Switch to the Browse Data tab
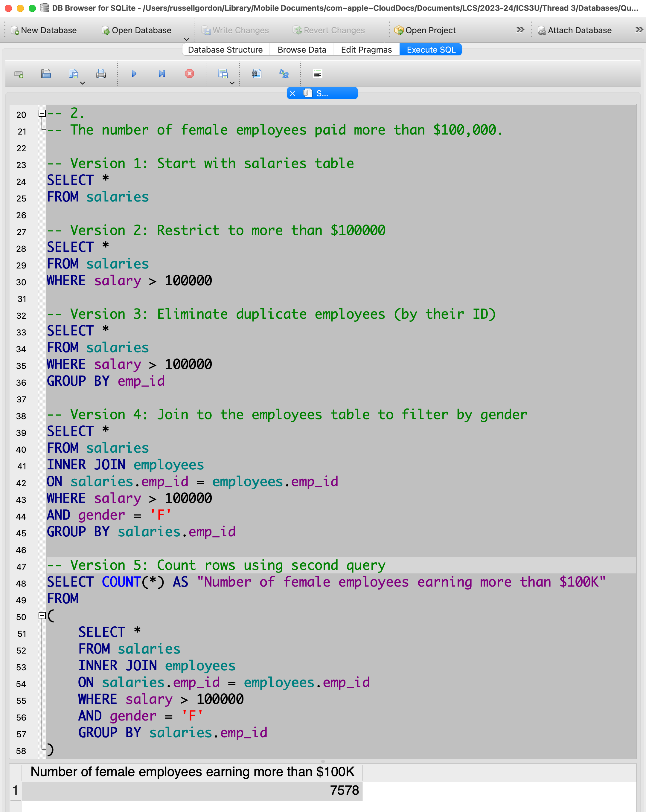This screenshot has width=646, height=812. click(x=302, y=50)
